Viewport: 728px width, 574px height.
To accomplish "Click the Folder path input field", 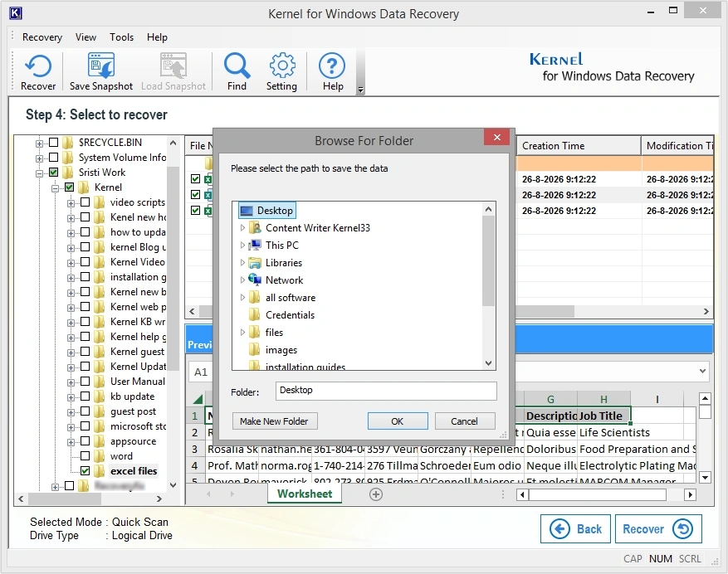I will coord(386,391).
